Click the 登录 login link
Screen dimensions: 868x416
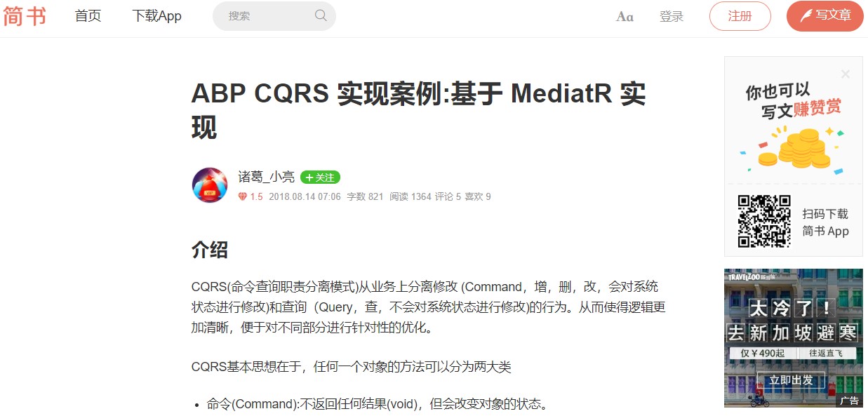[672, 16]
